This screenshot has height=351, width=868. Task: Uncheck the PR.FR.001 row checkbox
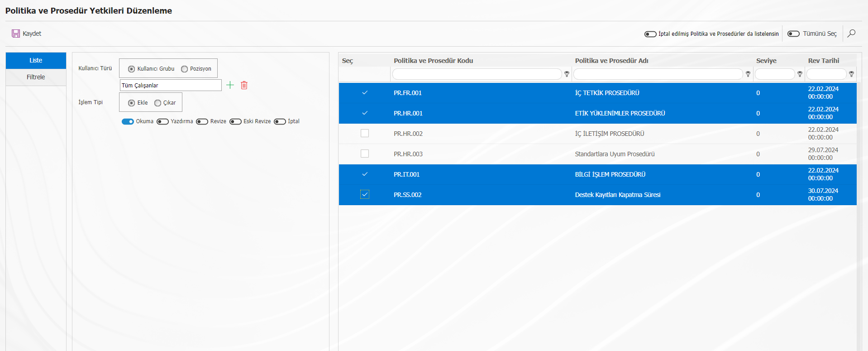[x=365, y=93]
